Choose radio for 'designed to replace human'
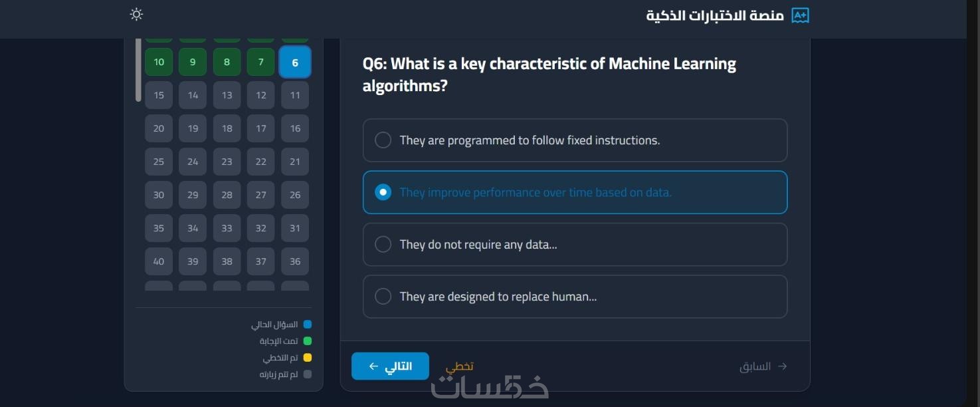980x407 pixels. [x=383, y=296]
